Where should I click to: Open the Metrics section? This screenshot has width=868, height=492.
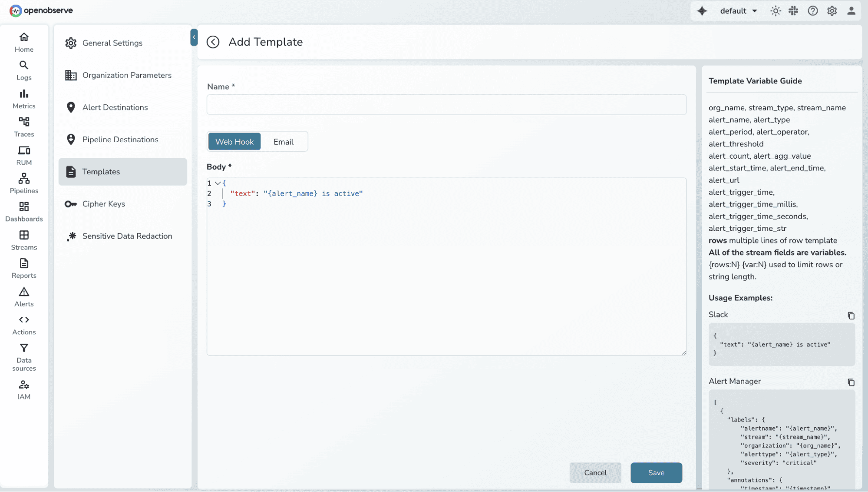(x=24, y=99)
